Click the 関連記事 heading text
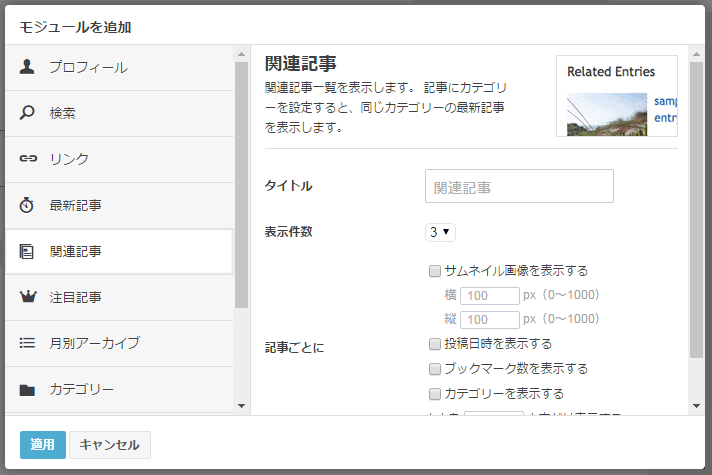The width and height of the screenshot is (712, 475). [301, 64]
